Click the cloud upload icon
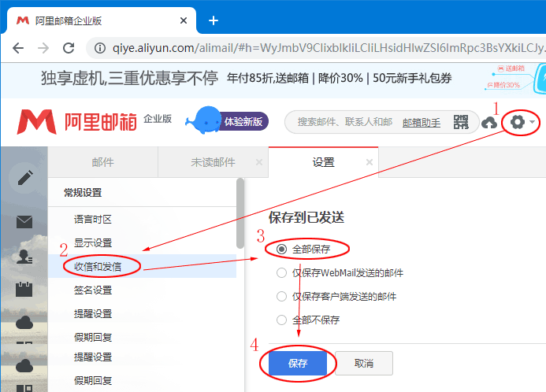The image size is (546, 392). (489, 123)
